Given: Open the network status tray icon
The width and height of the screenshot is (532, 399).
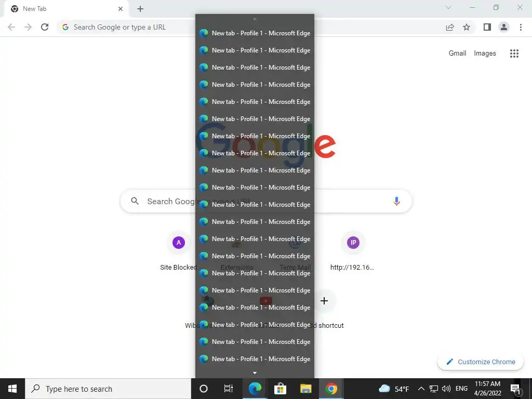Looking at the screenshot, I should coord(434,389).
